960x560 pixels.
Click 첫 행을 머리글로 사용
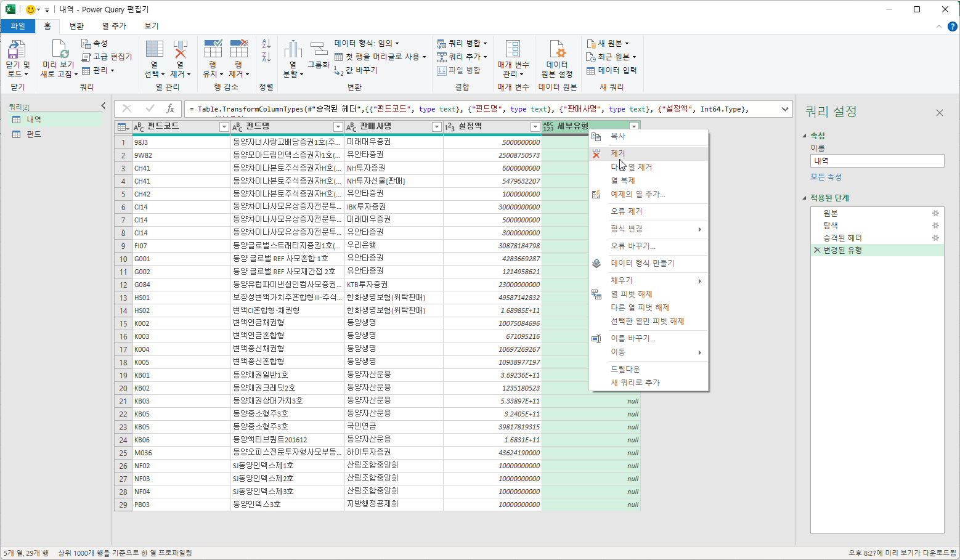(380, 57)
